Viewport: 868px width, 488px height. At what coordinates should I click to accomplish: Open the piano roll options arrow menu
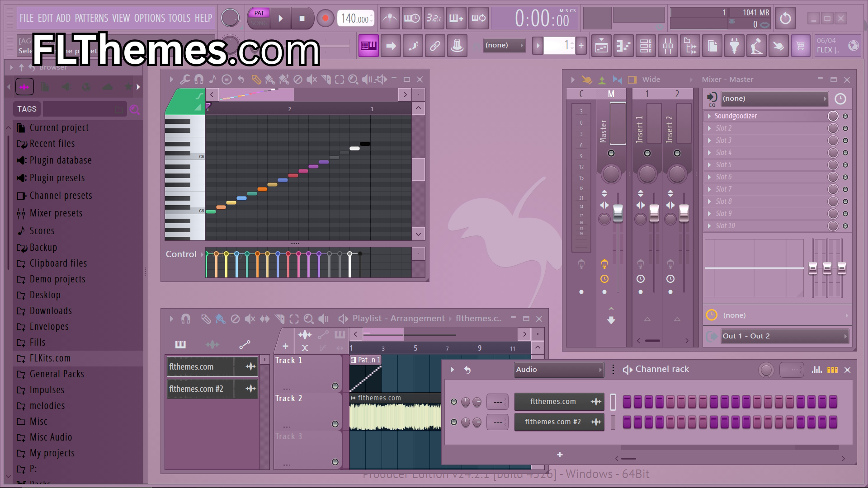click(171, 80)
